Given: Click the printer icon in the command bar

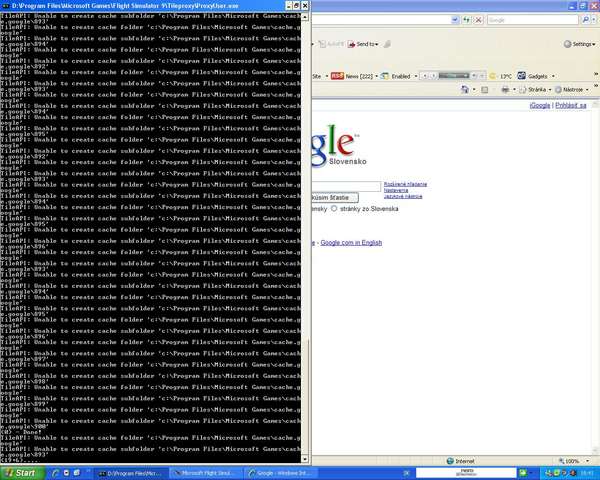Looking at the screenshot, I should point(505,90).
